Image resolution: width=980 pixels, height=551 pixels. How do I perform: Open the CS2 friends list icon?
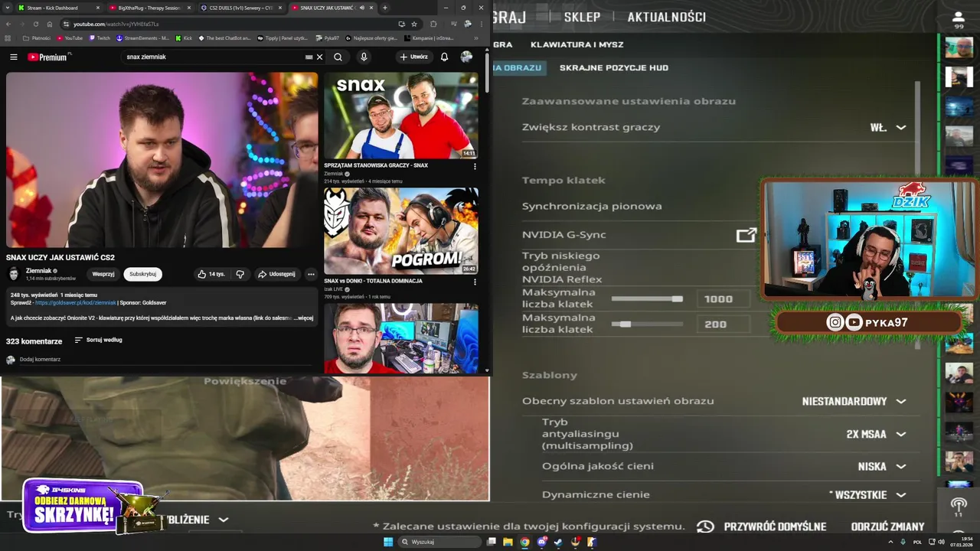[959, 21]
